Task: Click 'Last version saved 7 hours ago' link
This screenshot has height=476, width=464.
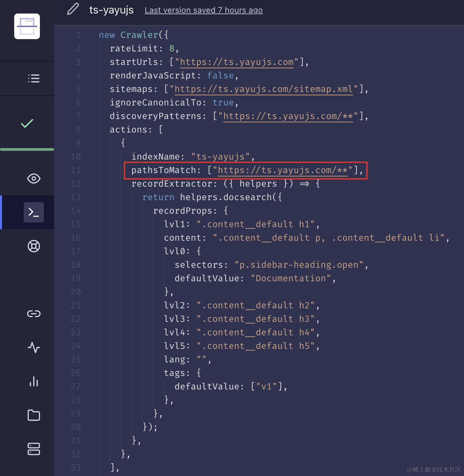Action: (x=204, y=10)
